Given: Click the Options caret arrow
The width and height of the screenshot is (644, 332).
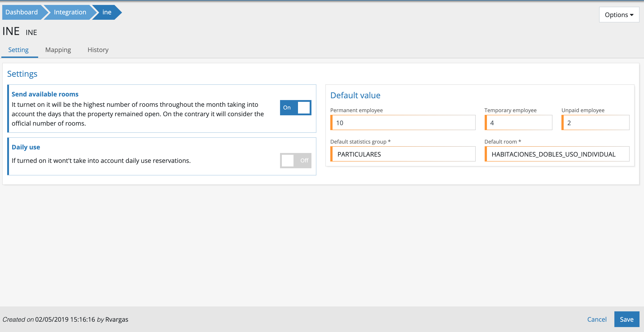Looking at the screenshot, I should (x=632, y=15).
